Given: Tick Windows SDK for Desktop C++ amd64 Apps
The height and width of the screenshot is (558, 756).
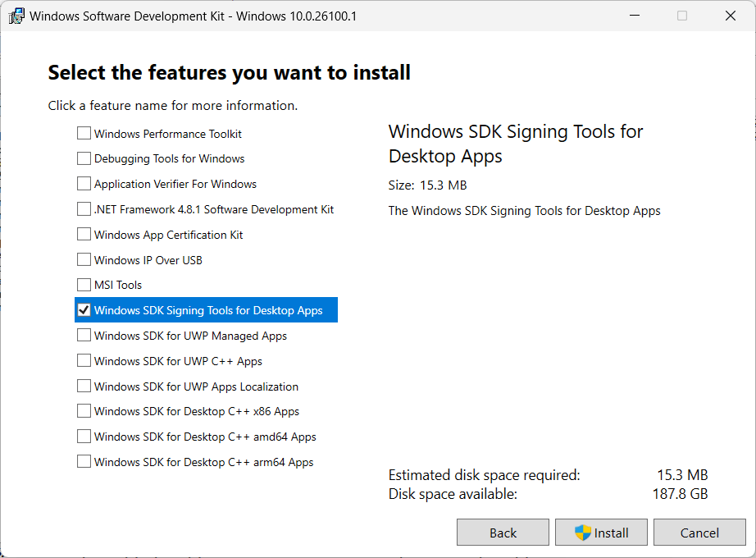Looking at the screenshot, I should point(84,436).
